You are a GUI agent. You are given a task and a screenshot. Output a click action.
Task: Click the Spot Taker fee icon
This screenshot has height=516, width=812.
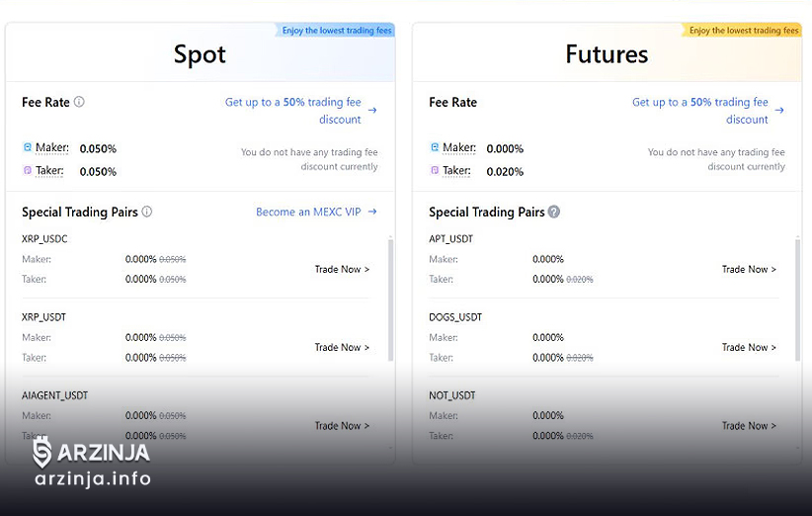pos(28,171)
